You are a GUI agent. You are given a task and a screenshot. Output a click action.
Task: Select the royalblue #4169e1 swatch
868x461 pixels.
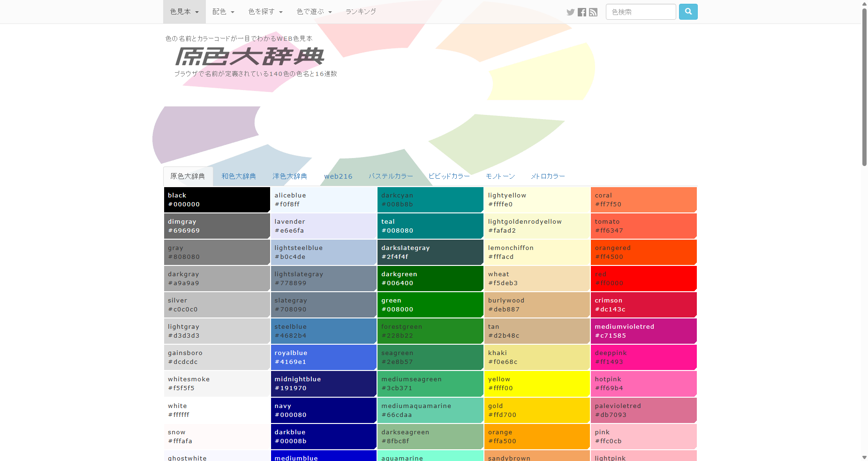[x=324, y=357]
